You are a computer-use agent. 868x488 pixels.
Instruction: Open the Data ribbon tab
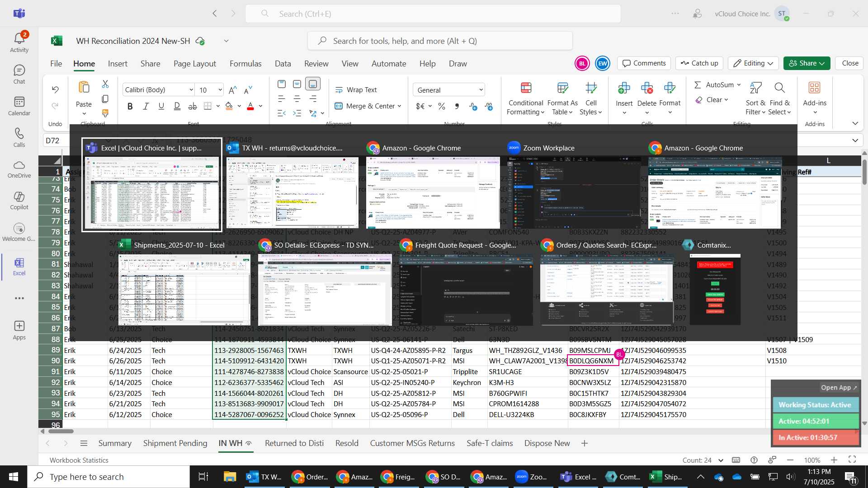(283, 64)
